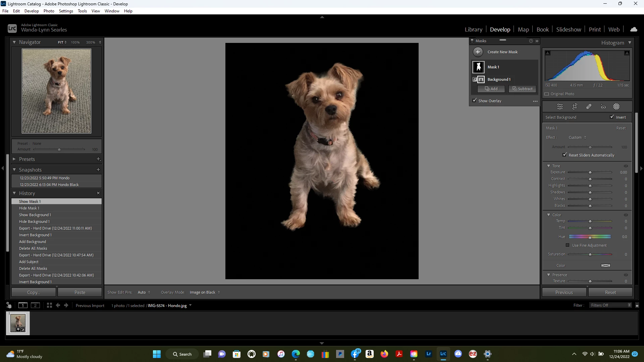The height and width of the screenshot is (362, 644).
Task: Switch to the Library module
Action: point(473,29)
